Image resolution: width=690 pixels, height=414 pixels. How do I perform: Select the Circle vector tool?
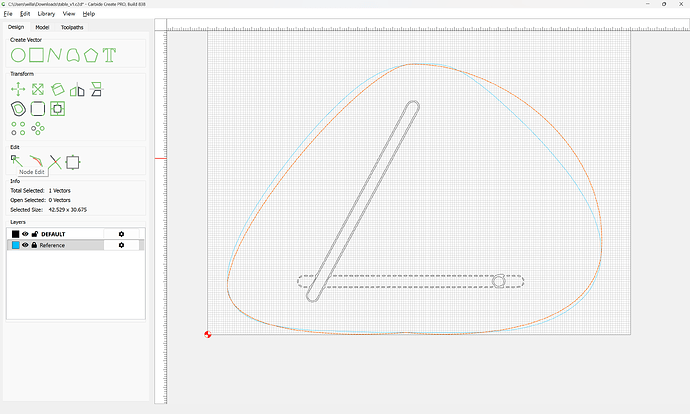[18, 53]
